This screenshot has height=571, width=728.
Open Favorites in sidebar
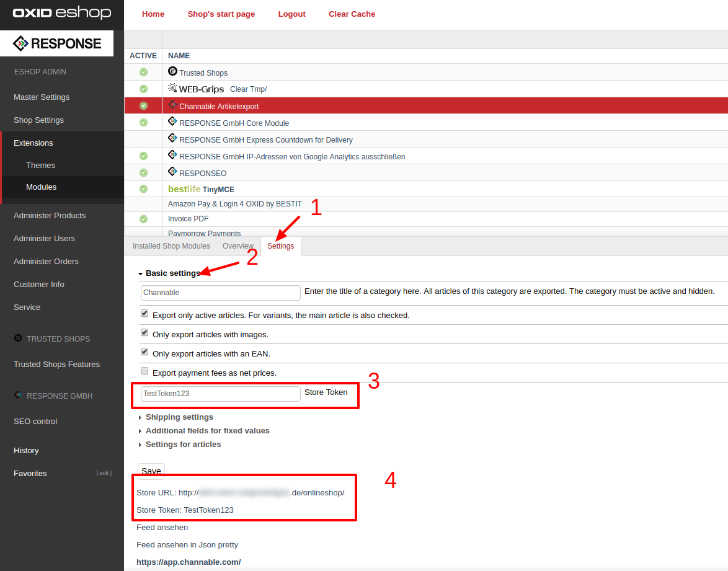point(30,474)
